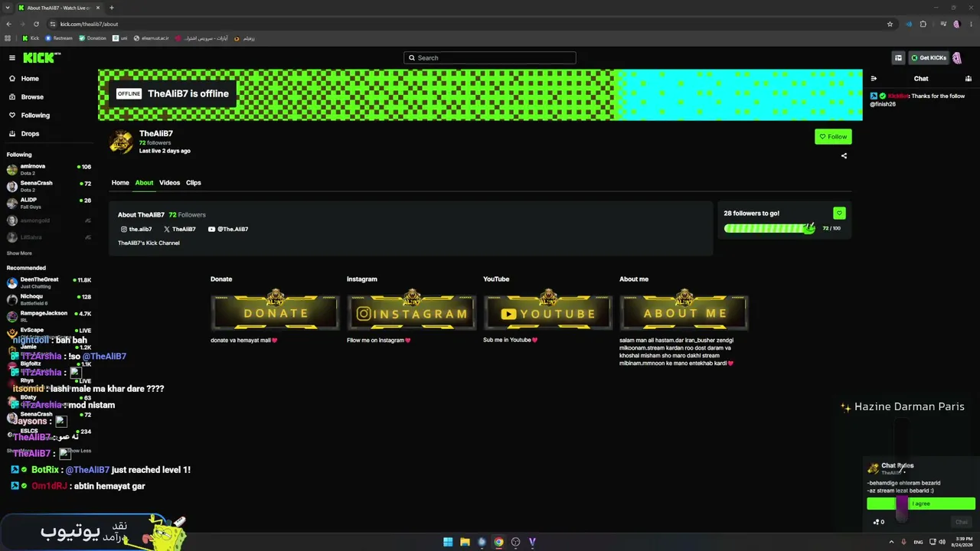Open the ALIDP followed channel
This screenshot has width=980, height=551.
pos(49,203)
